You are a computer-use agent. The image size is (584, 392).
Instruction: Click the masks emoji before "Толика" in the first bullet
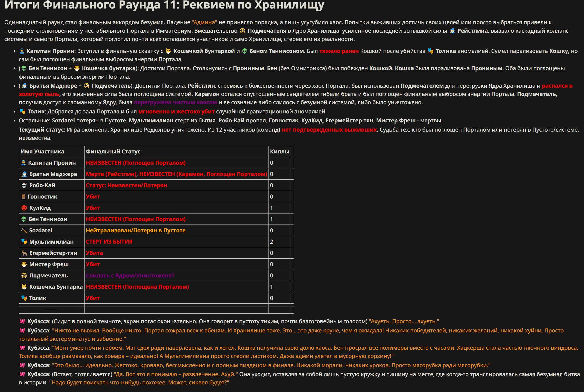tap(431, 51)
